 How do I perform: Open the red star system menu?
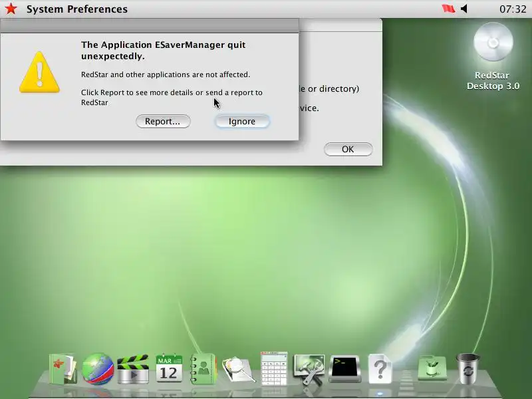(11, 9)
